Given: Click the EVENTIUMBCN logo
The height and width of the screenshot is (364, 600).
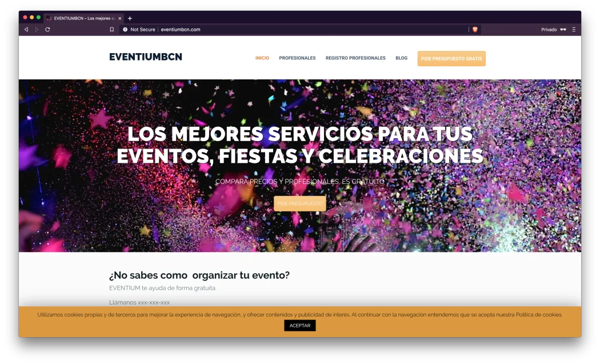Looking at the screenshot, I should 145,57.
